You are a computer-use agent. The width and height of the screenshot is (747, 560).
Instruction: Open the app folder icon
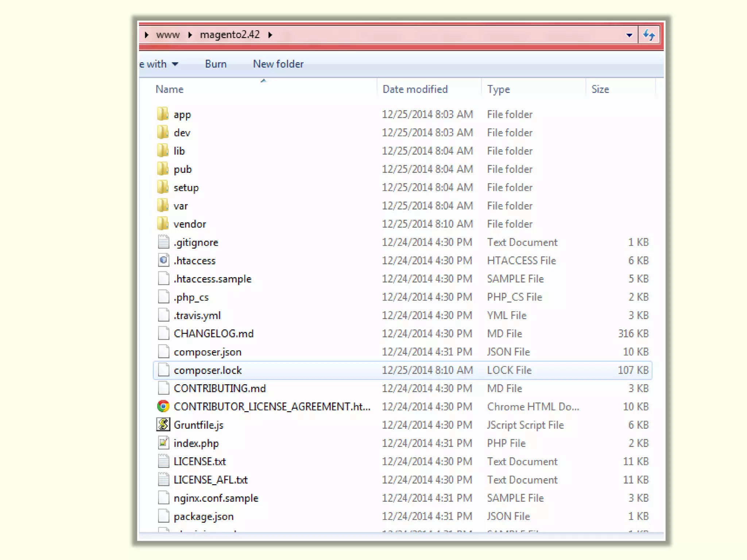click(163, 114)
